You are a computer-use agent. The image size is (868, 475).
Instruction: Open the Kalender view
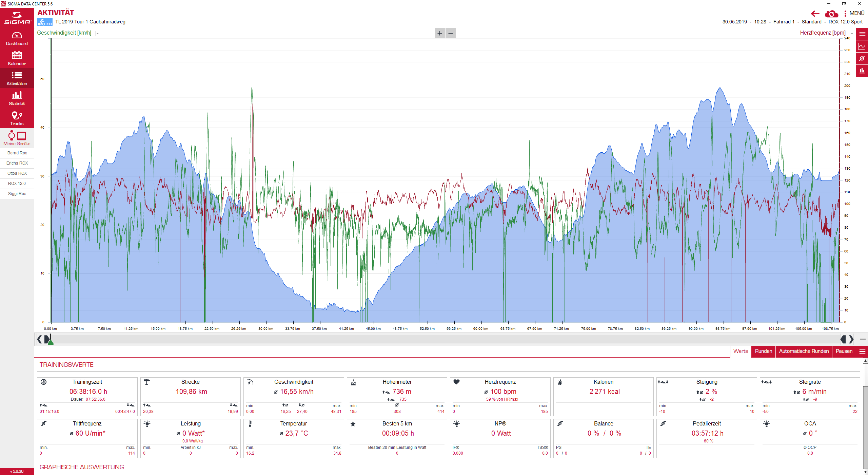coord(17,58)
